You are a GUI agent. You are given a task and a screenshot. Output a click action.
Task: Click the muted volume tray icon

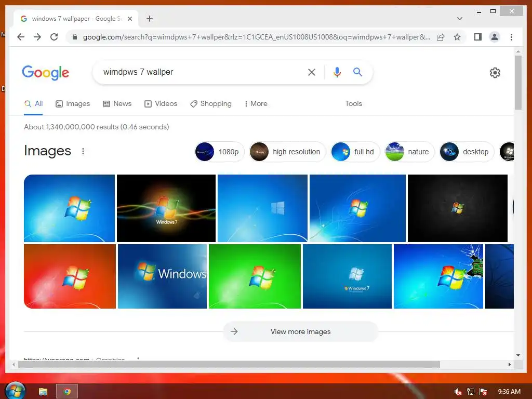(x=458, y=392)
